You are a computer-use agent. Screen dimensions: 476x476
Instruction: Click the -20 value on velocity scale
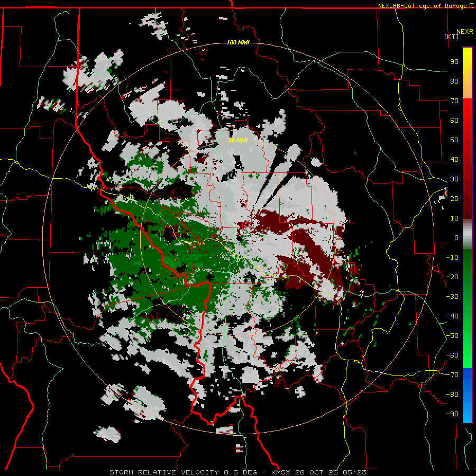coord(452,277)
